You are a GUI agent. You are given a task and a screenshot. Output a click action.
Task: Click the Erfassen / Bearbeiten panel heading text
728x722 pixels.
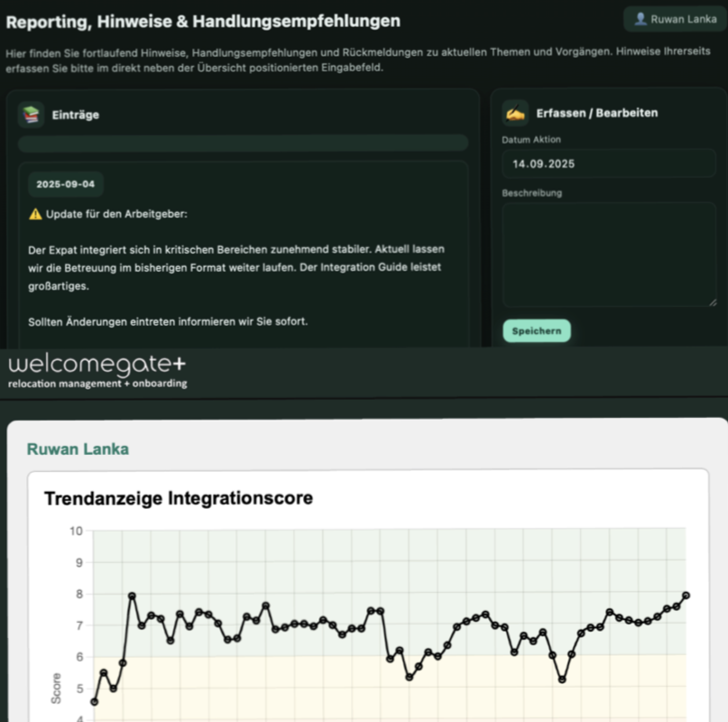click(596, 113)
